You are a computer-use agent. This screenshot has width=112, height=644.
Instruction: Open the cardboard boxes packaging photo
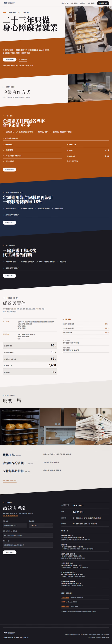point(58,427)
